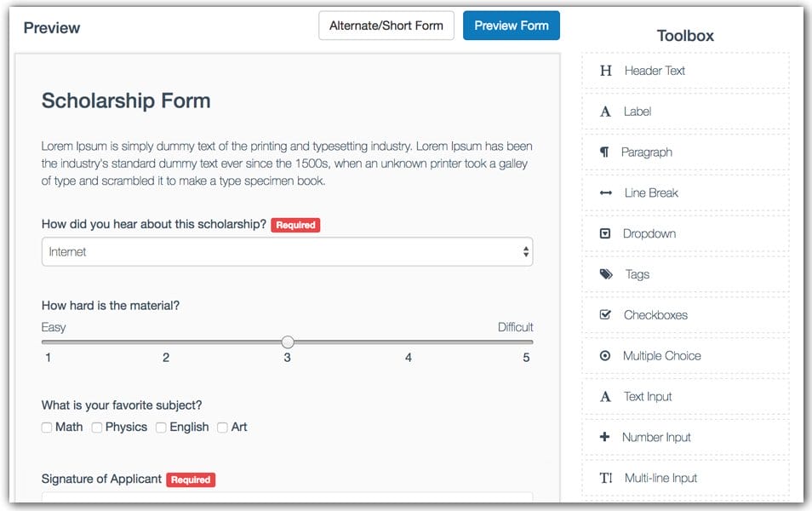The image size is (812, 511).
Task: Check the Math checkbox
Action: [47, 427]
